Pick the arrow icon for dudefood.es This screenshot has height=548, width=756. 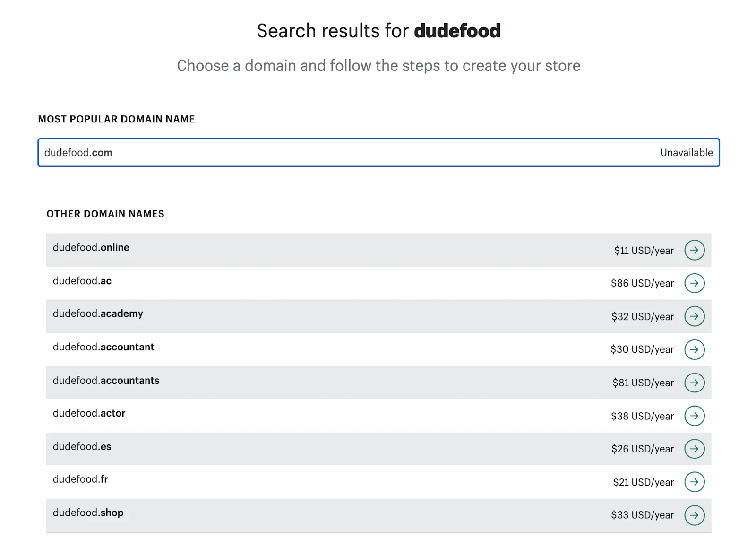tap(694, 449)
